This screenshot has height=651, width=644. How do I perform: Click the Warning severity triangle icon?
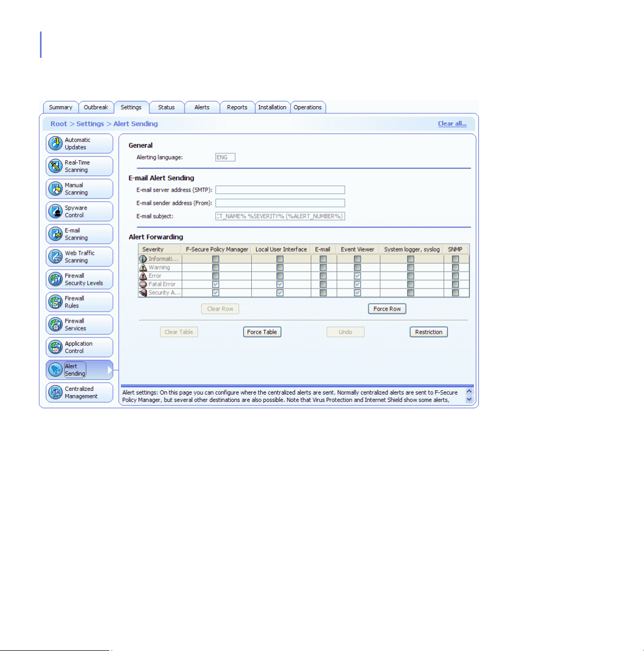tap(143, 267)
